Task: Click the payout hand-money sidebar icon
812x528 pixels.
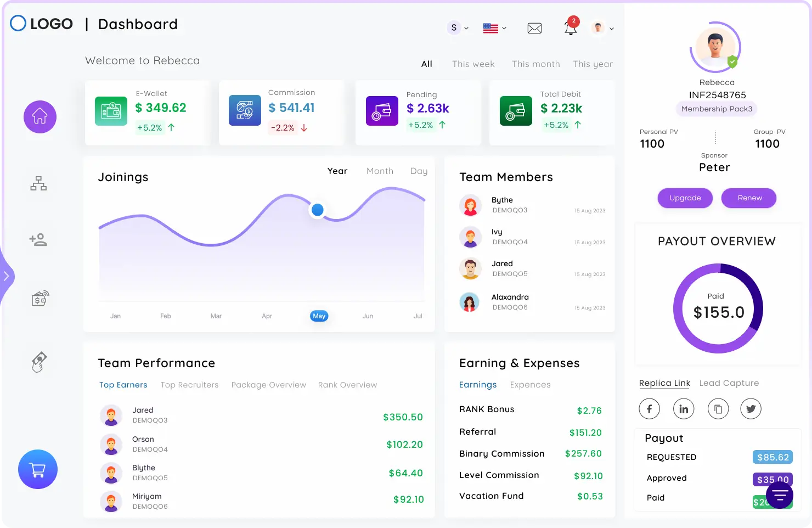Action: coord(40,362)
